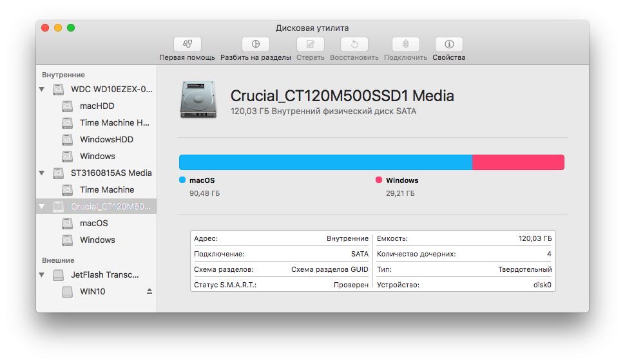Screen dimensions: 625x364
Task: Click the 'Подключить' label
Action: coord(405,57)
